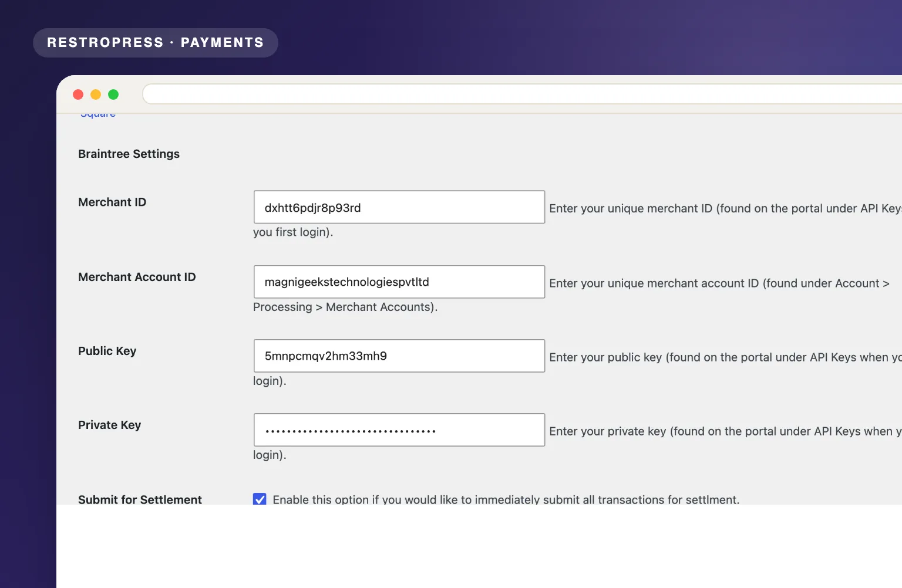Click the Braintree Settings heading
The image size is (902, 588).
(129, 154)
